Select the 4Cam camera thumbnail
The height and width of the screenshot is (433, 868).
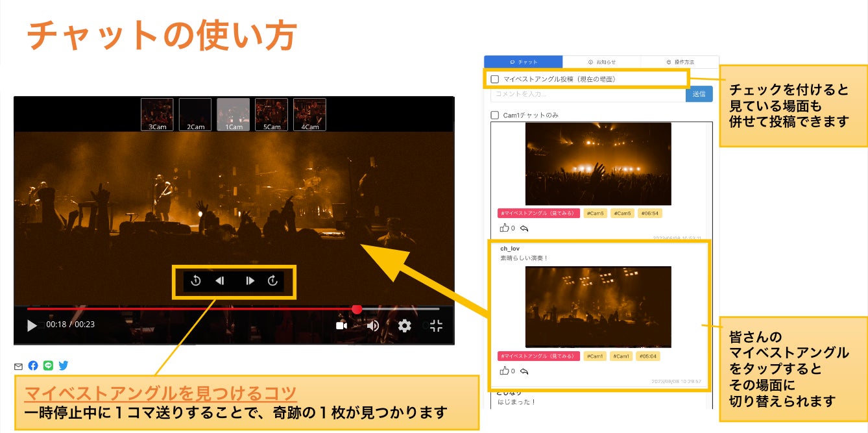(x=309, y=114)
